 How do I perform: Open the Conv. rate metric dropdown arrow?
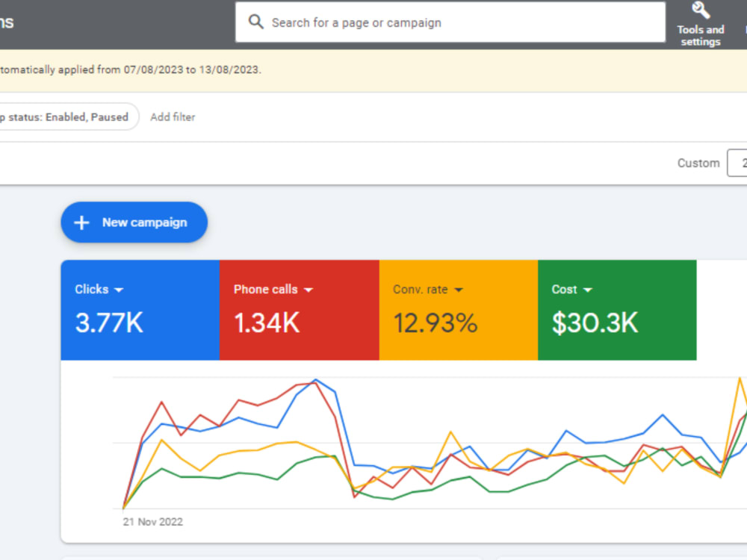pos(459,290)
